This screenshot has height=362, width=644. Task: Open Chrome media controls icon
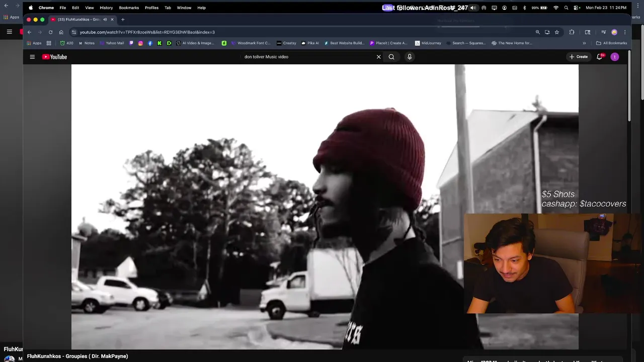(603, 32)
